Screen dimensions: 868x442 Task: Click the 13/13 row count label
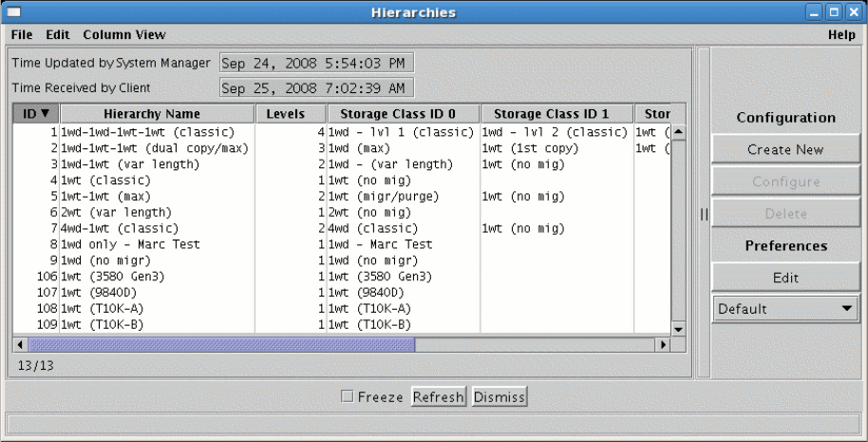(x=36, y=366)
